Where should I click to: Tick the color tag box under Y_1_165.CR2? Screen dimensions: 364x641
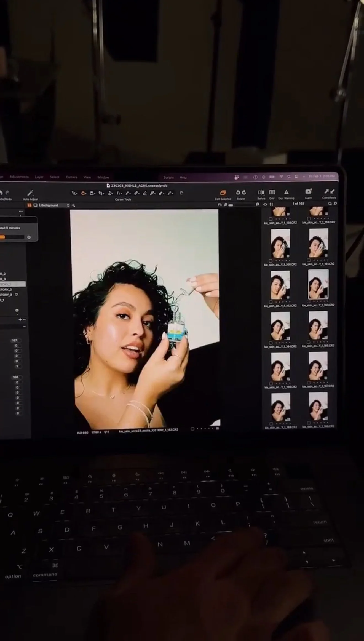tap(309, 342)
